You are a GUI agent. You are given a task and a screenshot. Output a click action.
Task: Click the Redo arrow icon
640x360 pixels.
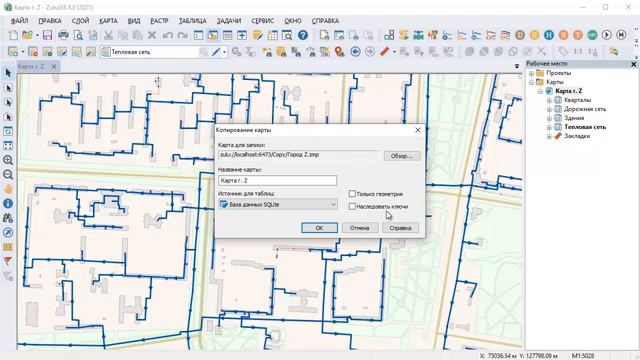point(182,35)
